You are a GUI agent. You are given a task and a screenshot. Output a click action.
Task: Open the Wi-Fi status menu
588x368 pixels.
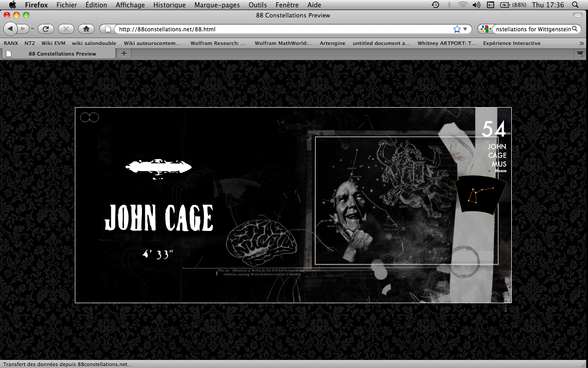(463, 5)
